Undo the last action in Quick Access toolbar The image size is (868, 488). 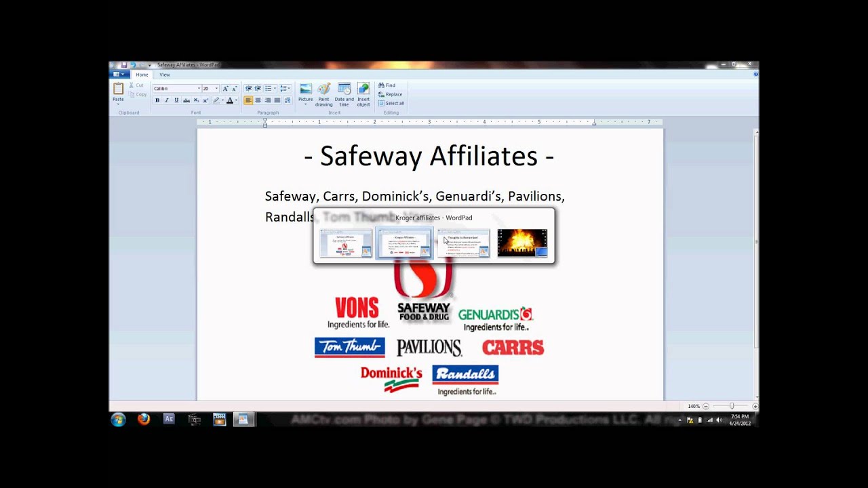(x=133, y=65)
